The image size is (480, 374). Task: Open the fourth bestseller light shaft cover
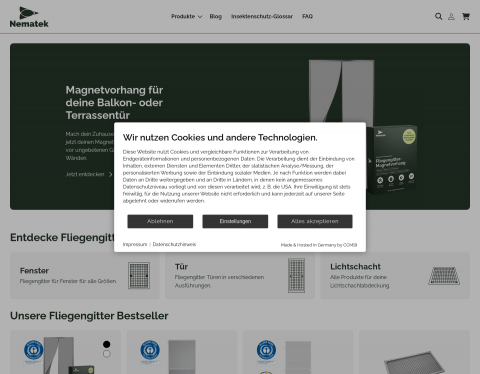click(414, 362)
